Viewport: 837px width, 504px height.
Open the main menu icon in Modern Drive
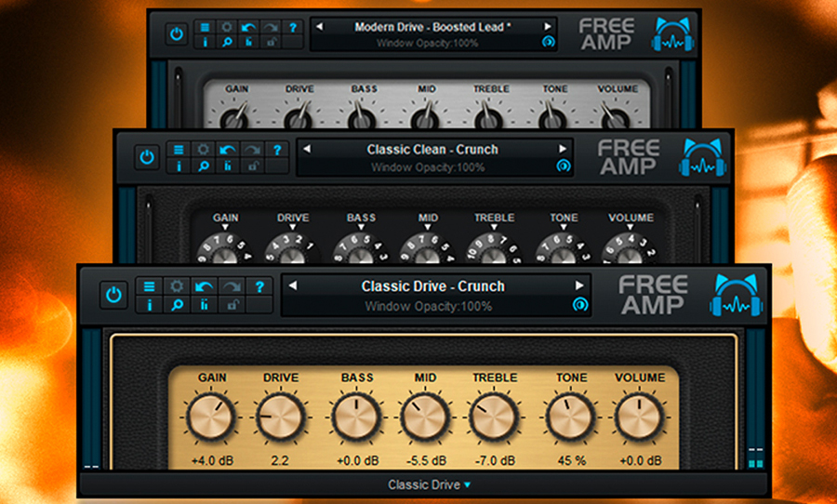205,27
